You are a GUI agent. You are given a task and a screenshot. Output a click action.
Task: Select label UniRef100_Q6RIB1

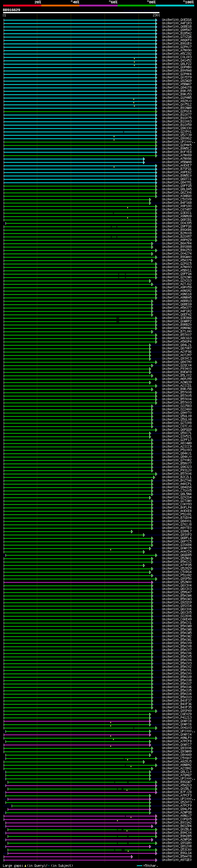pos(176,220)
